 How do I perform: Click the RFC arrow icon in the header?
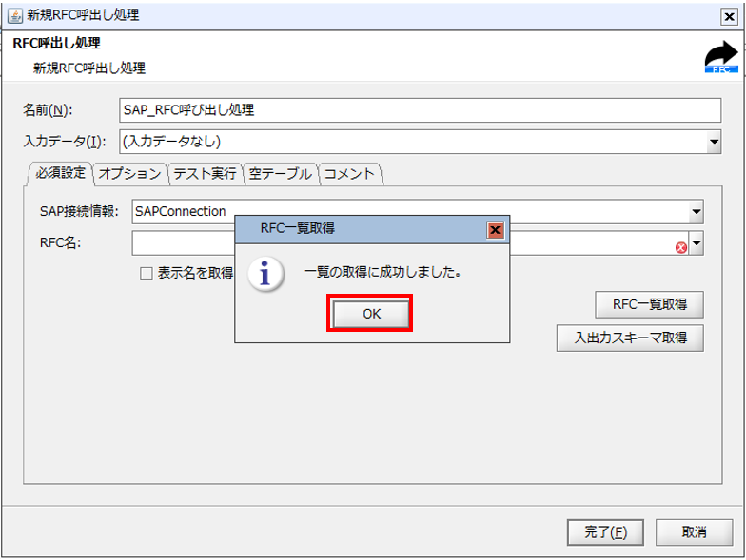721,58
